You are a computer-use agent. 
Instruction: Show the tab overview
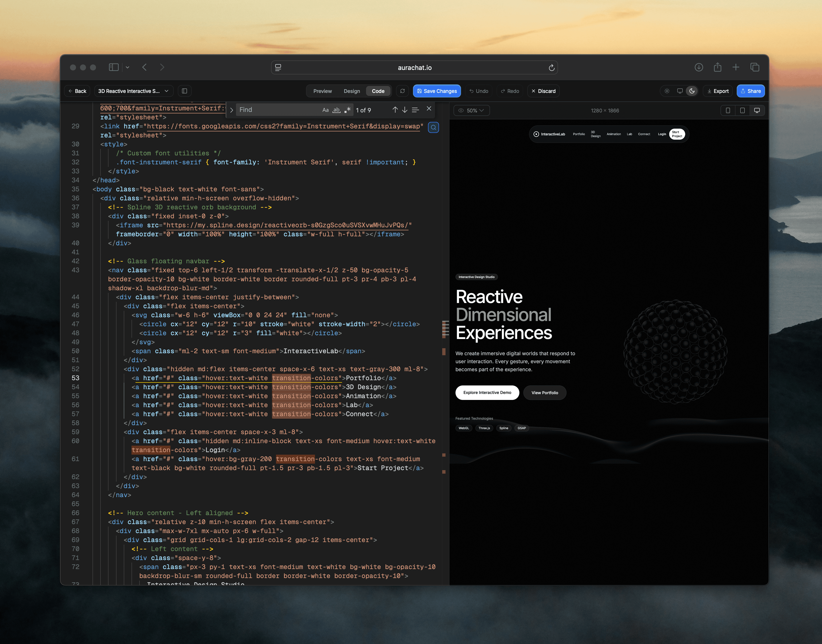[x=754, y=67]
